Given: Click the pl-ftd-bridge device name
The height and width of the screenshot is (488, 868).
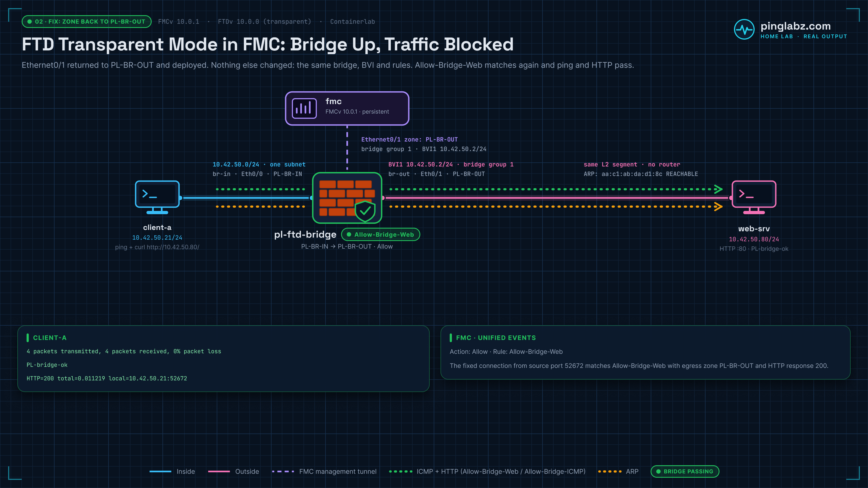Looking at the screenshot, I should click(x=305, y=235).
